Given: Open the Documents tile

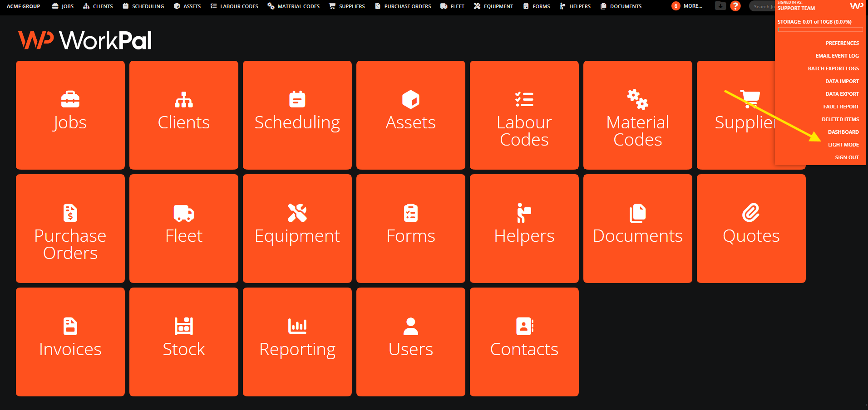Looking at the screenshot, I should 638,229.
